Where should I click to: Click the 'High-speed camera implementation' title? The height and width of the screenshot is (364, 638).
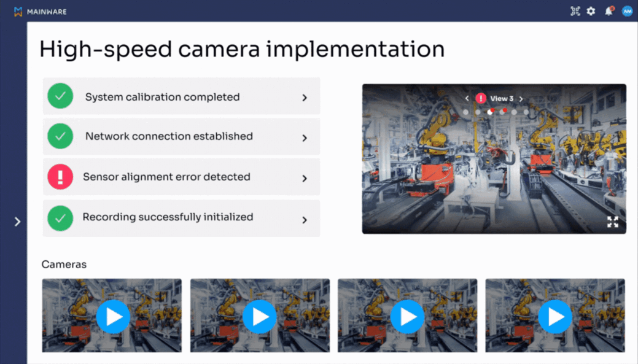(242, 49)
